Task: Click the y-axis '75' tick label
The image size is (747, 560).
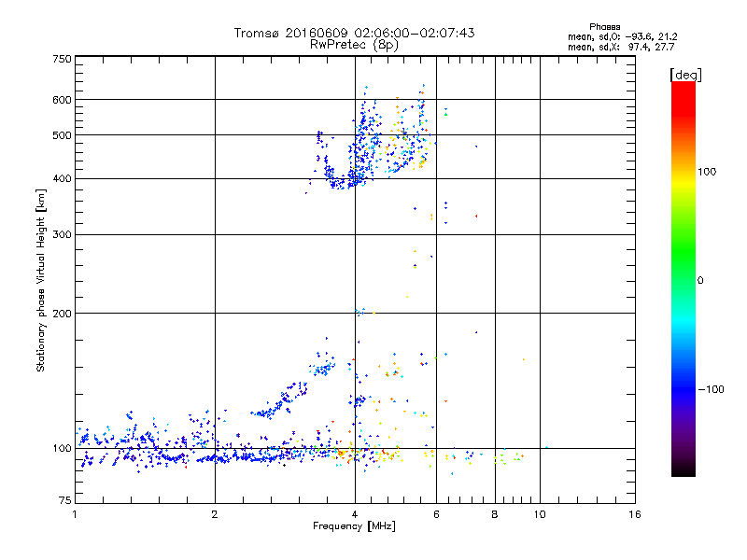Action: pyautogui.click(x=65, y=500)
